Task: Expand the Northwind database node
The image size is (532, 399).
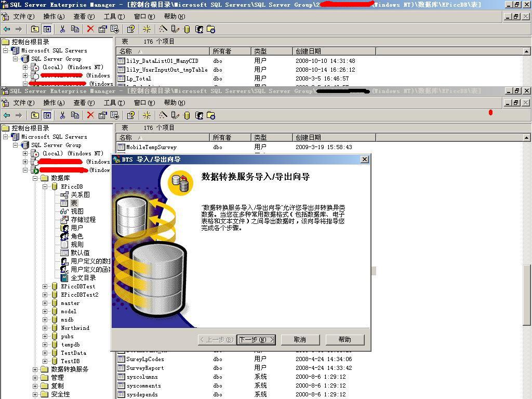Action: click(45, 328)
